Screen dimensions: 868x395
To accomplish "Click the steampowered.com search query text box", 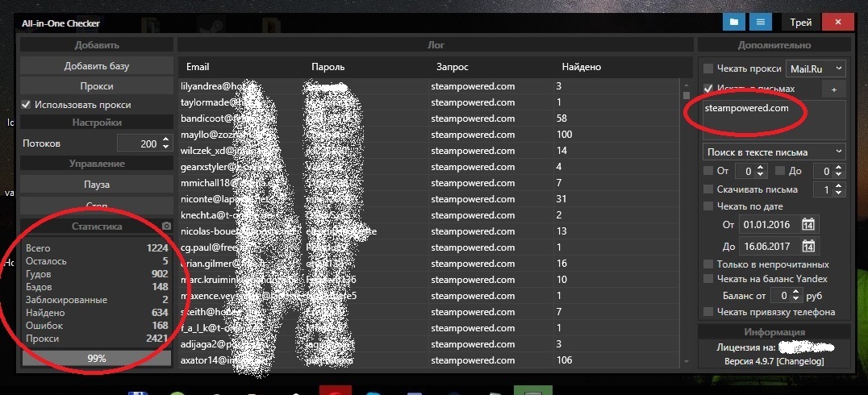I will coord(774,119).
